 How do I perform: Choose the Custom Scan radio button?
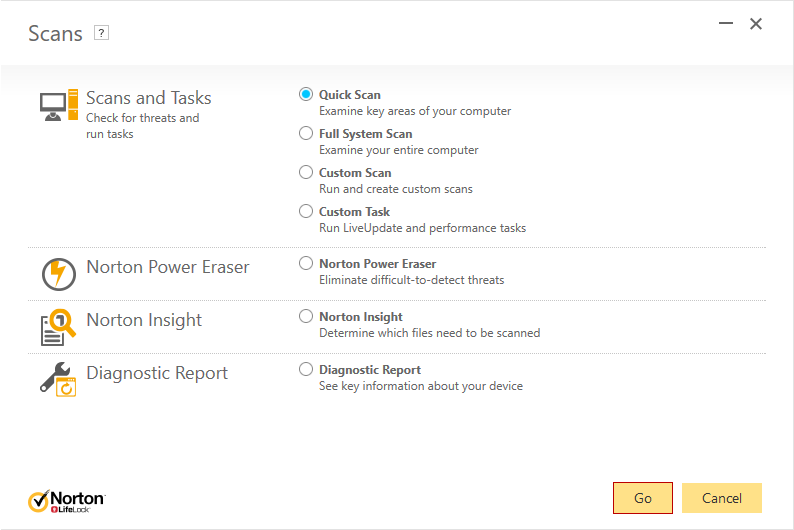306,172
